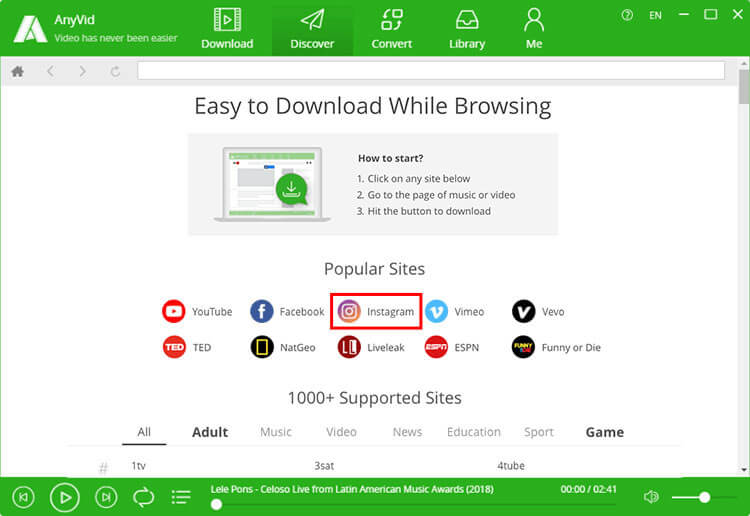750x516 pixels.
Task: Click the how-to-start laptop illustration
Action: (x=272, y=184)
